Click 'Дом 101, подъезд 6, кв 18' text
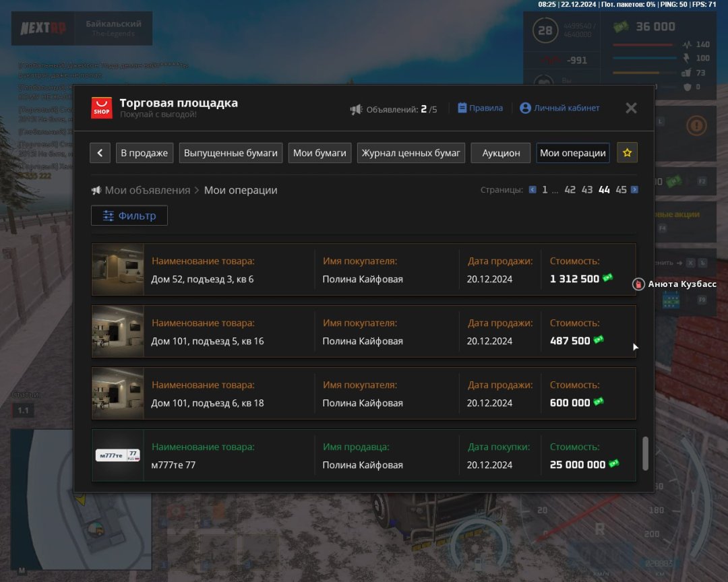This screenshot has width=728, height=582. click(x=208, y=403)
